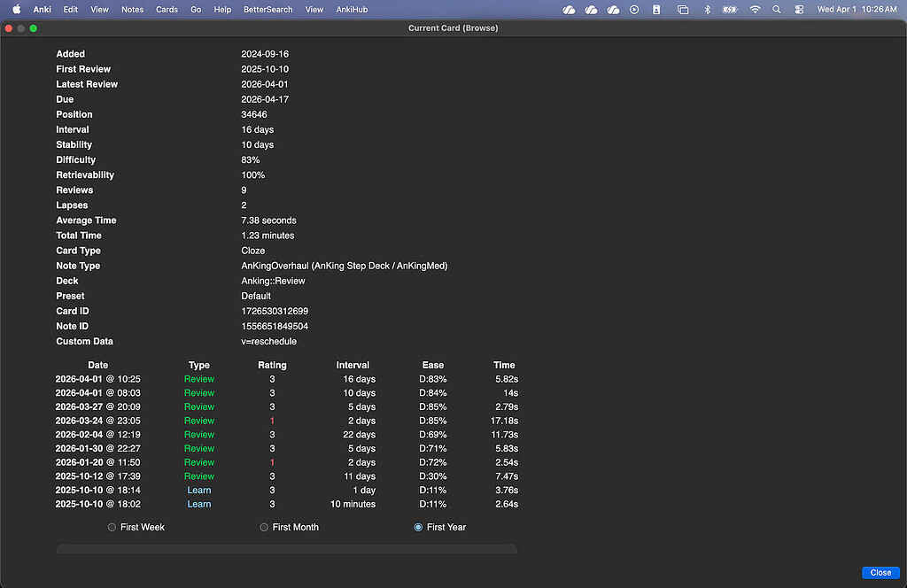
Task: Click the play circle menu bar icon
Action: (x=634, y=9)
